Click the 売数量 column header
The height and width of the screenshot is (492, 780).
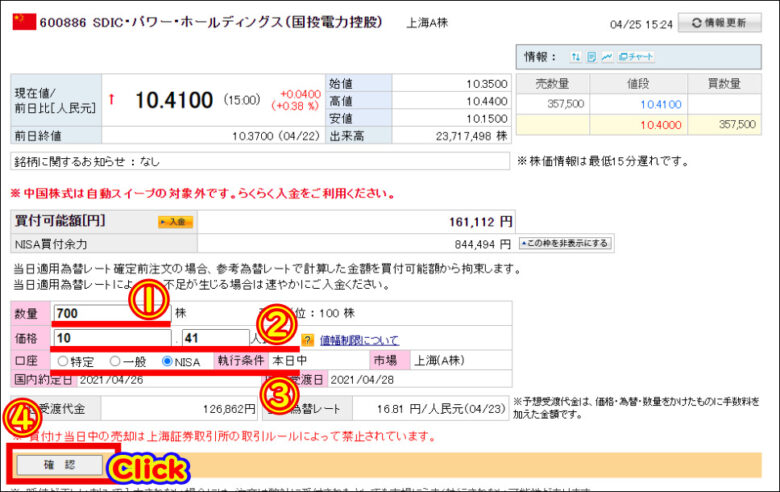click(552, 84)
